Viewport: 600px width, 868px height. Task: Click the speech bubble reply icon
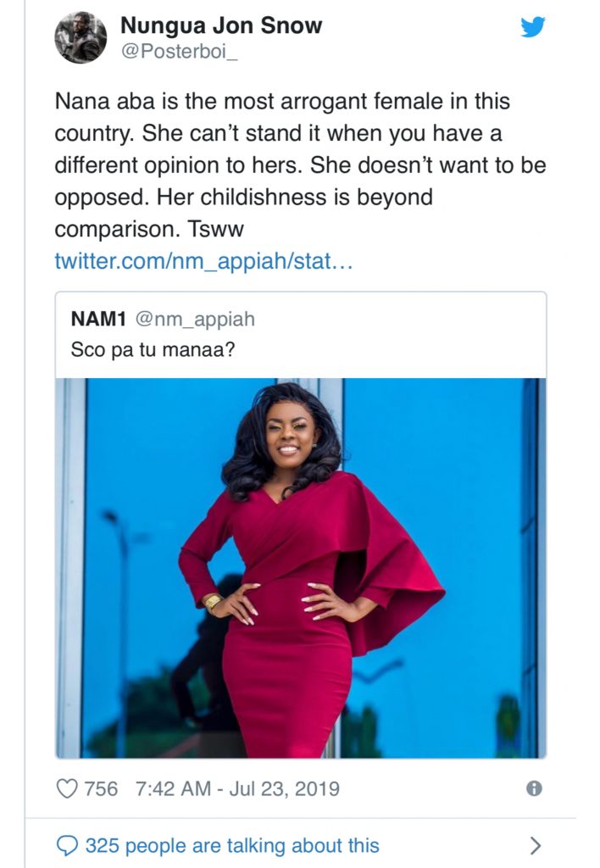[x=67, y=845]
